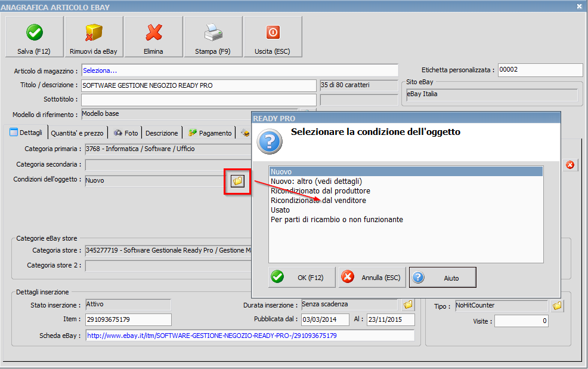Select the Pagamento tab
Image resolution: width=588 pixels, height=369 pixels.
coord(210,133)
